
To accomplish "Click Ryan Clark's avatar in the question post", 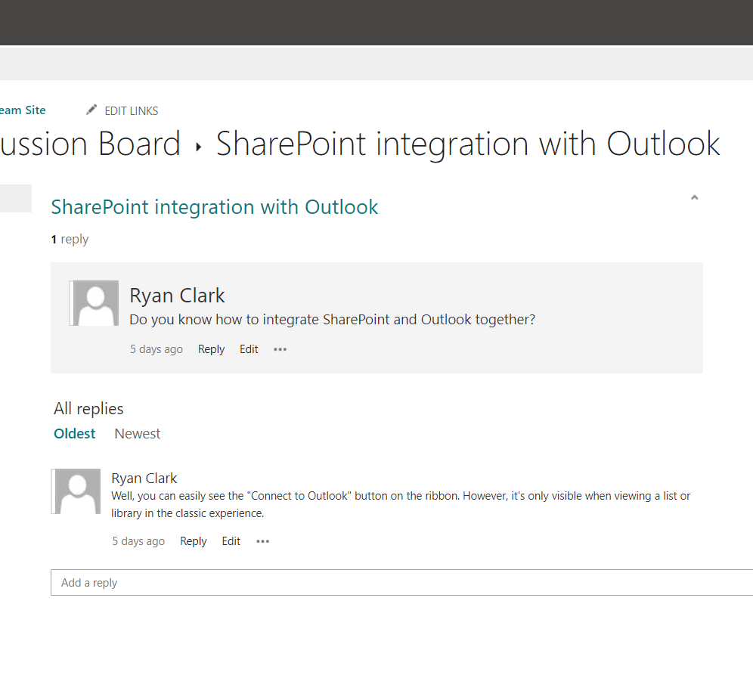I will click(94, 303).
